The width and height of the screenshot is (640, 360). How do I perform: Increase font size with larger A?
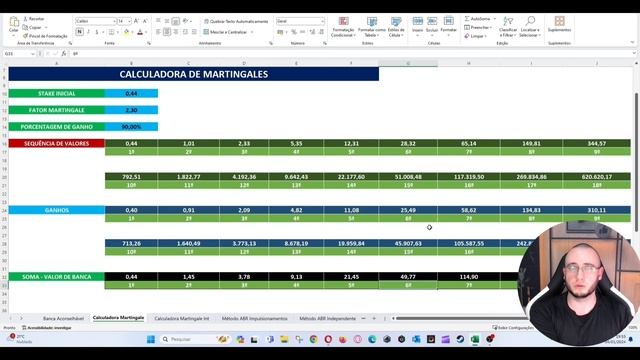(x=136, y=21)
